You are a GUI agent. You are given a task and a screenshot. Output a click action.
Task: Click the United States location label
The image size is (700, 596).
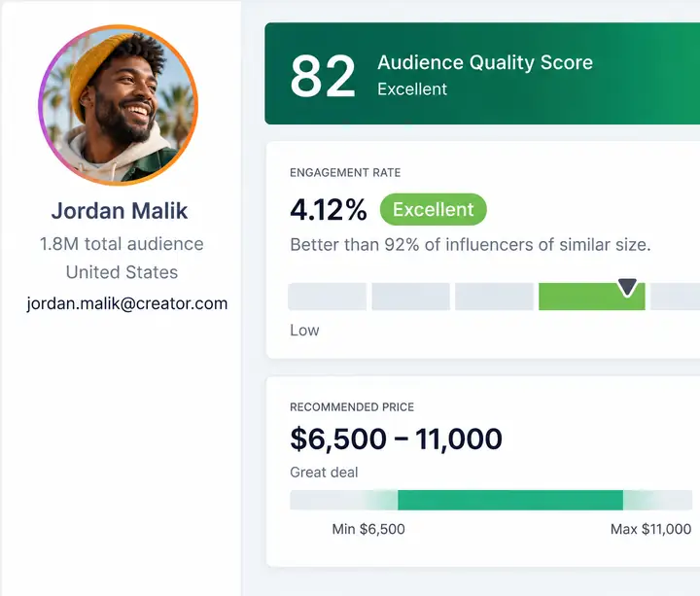click(122, 272)
